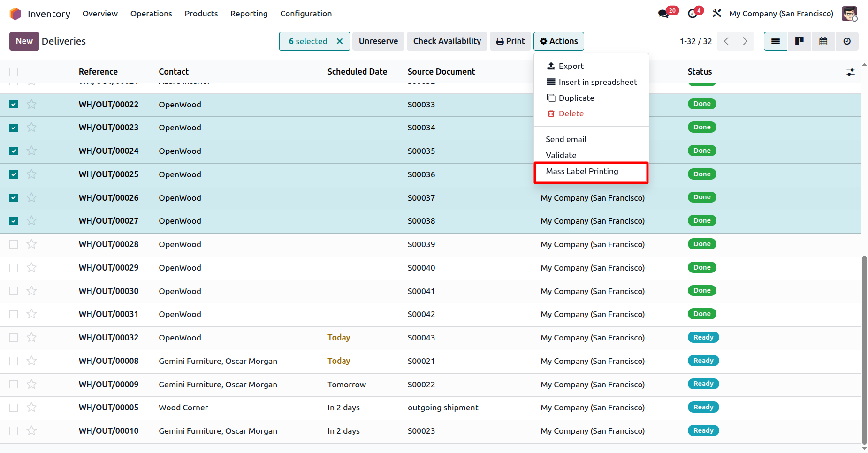Go to next page arrow
The image size is (868, 453).
coord(745,41)
